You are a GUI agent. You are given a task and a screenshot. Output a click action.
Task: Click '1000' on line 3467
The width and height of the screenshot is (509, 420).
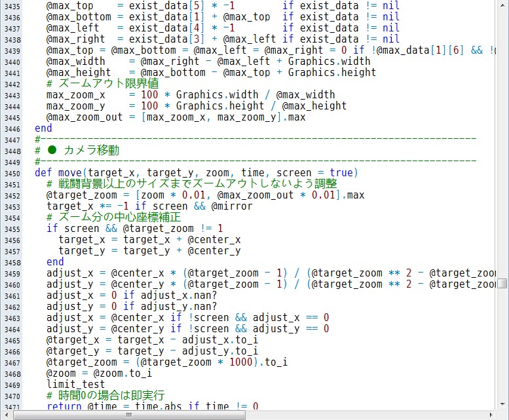(x=241, y=362)
